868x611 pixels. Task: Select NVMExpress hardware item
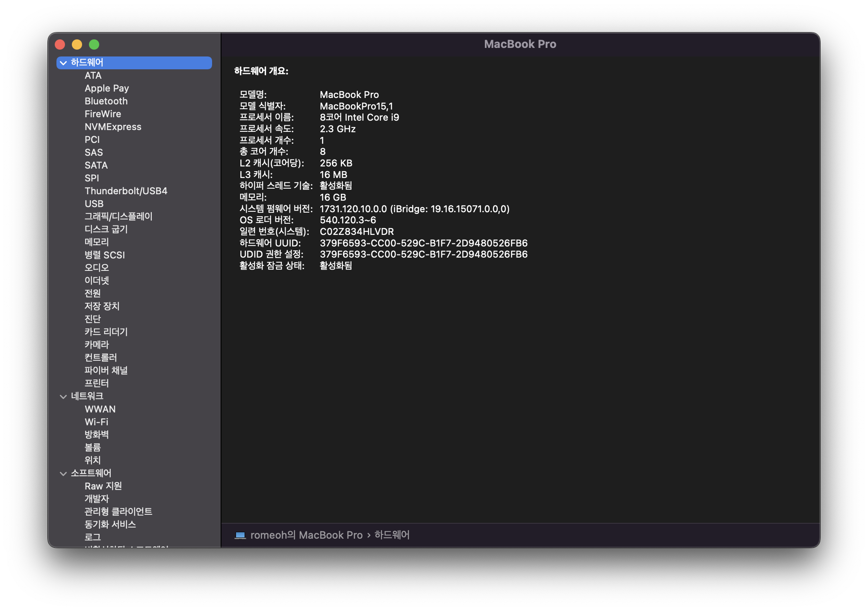113,127
